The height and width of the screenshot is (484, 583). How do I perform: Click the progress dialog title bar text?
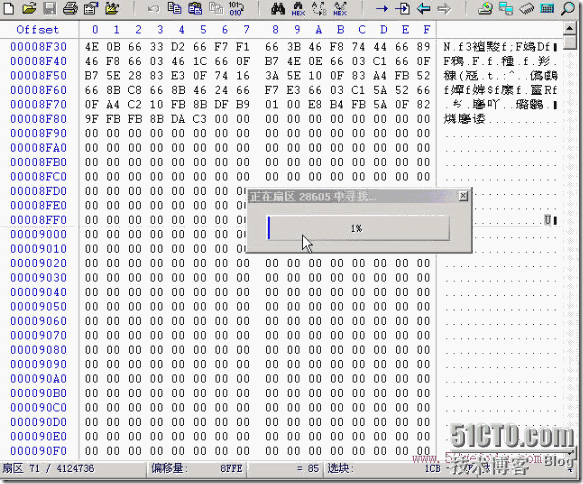point(312,196)
